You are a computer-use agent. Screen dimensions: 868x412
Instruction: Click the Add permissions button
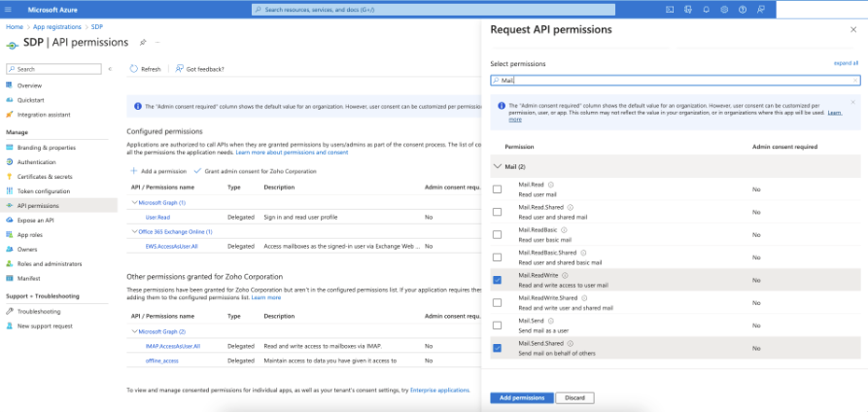click(x=522, y=398)
